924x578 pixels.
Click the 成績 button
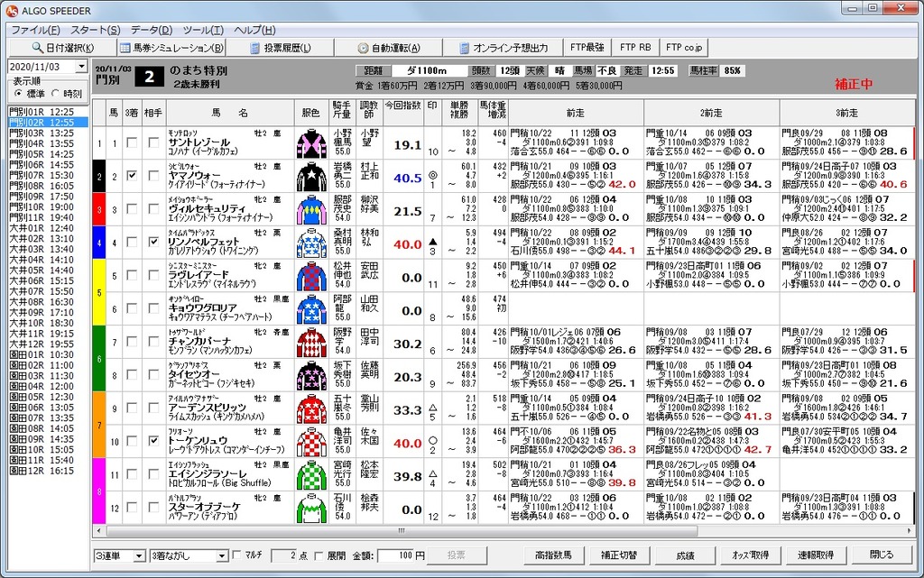(685, 555)
